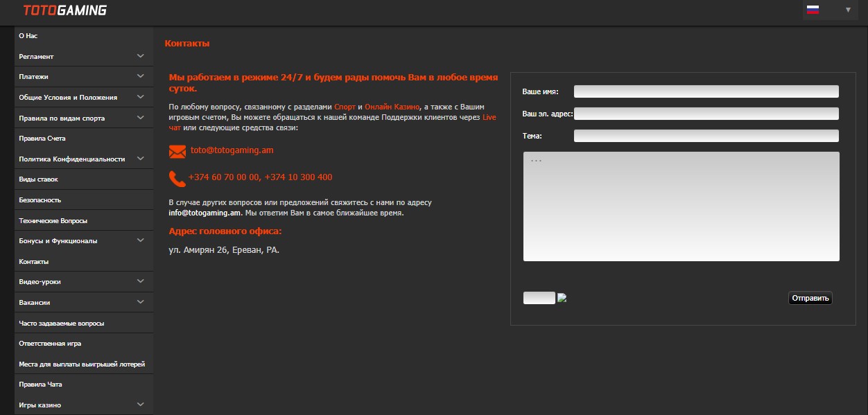Click the phone numbers +374 60 70 00 00

260,177
